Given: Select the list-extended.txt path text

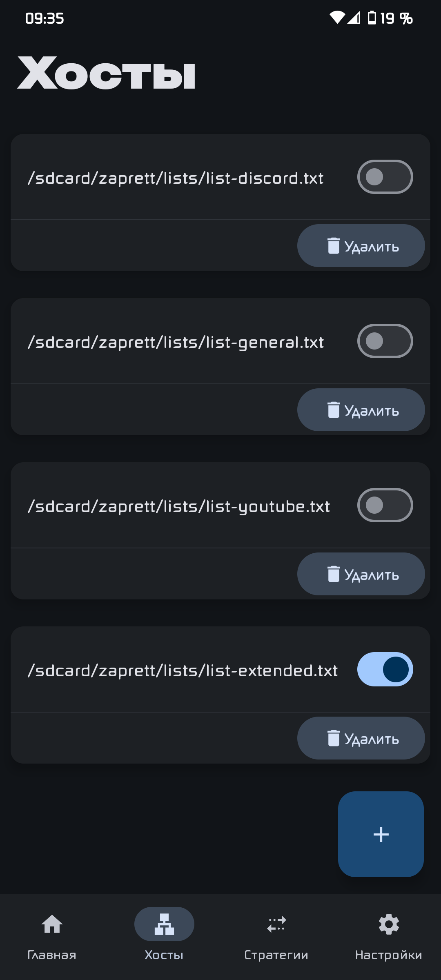Looking at the screenshot, I should [183, 671].
